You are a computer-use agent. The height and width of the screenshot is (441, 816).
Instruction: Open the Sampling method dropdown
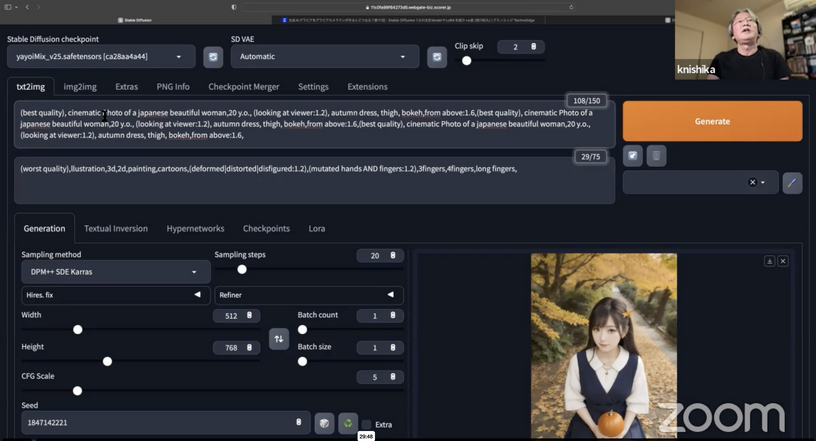pos(116,272)
